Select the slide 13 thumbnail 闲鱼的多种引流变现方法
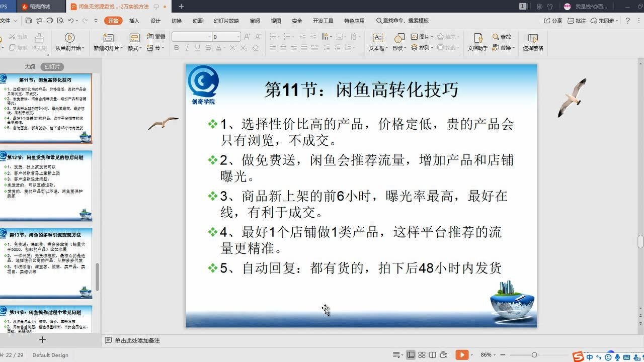The image size is (644, 362). click(46, 262)
